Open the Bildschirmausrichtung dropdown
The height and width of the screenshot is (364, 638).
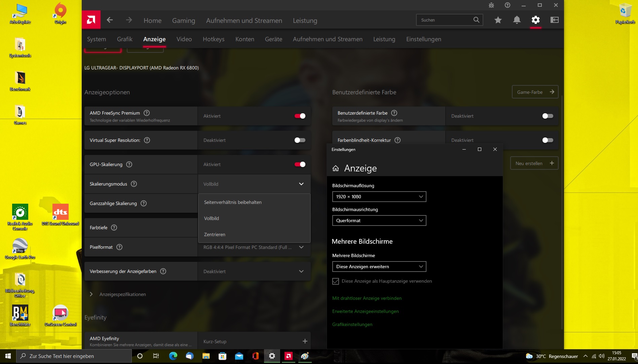coord(379,220)
